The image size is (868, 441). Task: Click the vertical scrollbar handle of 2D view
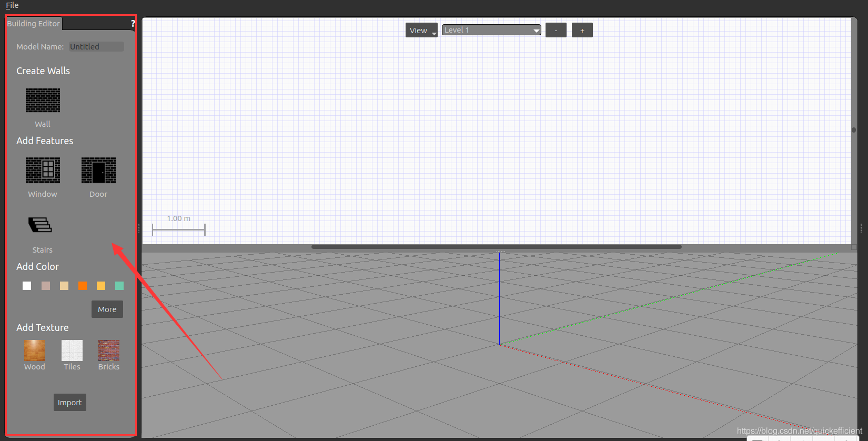click(x=854, y=130)
